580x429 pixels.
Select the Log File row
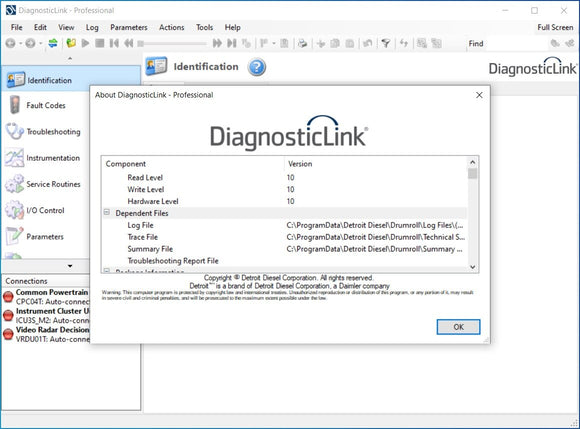click(284, 225)
